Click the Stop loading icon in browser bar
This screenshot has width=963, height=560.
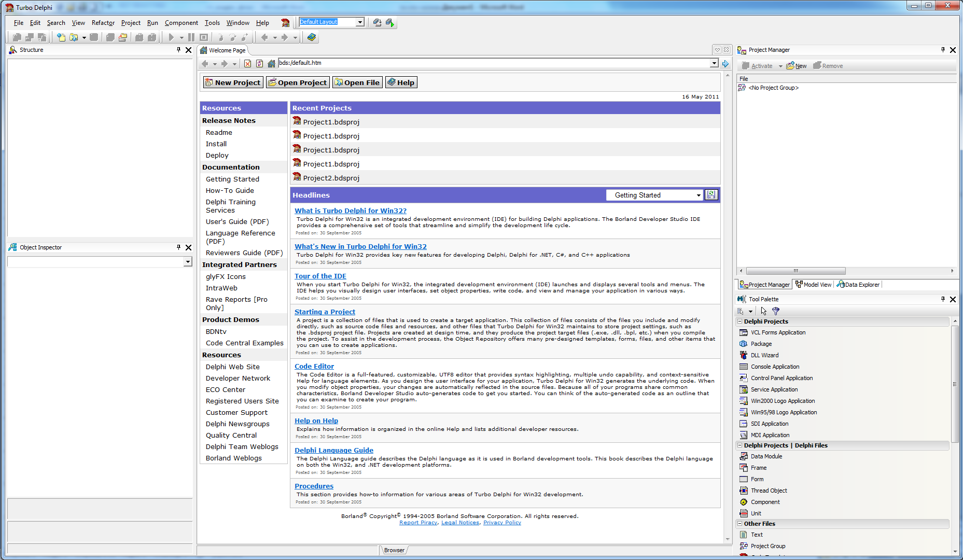point(247,63)
